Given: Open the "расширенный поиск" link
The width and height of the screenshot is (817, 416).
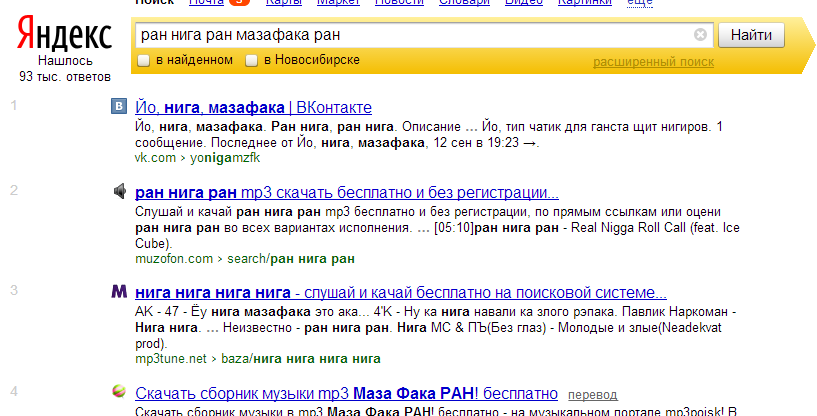Looking at the screenshot, I should point(653,62).
